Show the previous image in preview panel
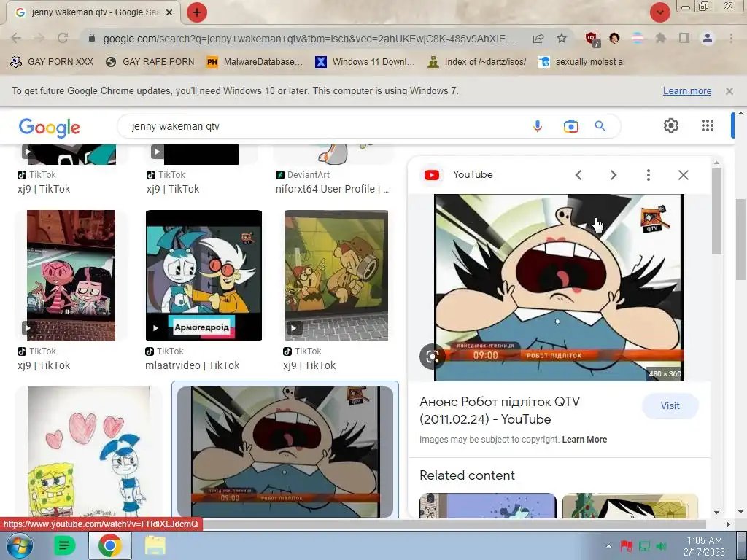747x560 pixels. click(578, 175)
